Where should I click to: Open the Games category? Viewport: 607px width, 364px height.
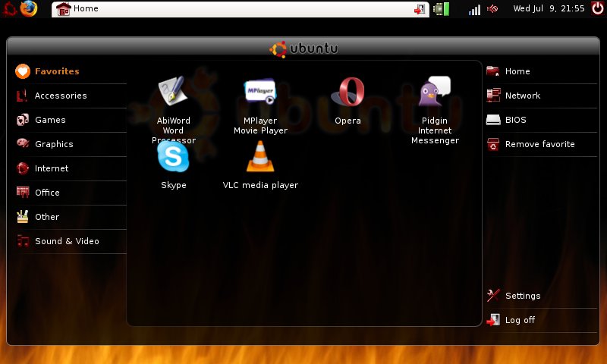tap(50, 120)
